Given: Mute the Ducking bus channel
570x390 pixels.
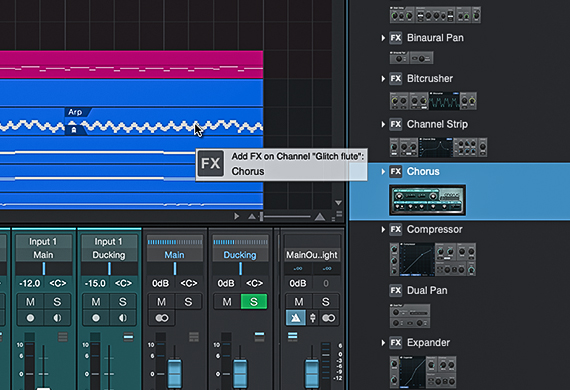Looking at the screenshot, I should pos(227,302).
